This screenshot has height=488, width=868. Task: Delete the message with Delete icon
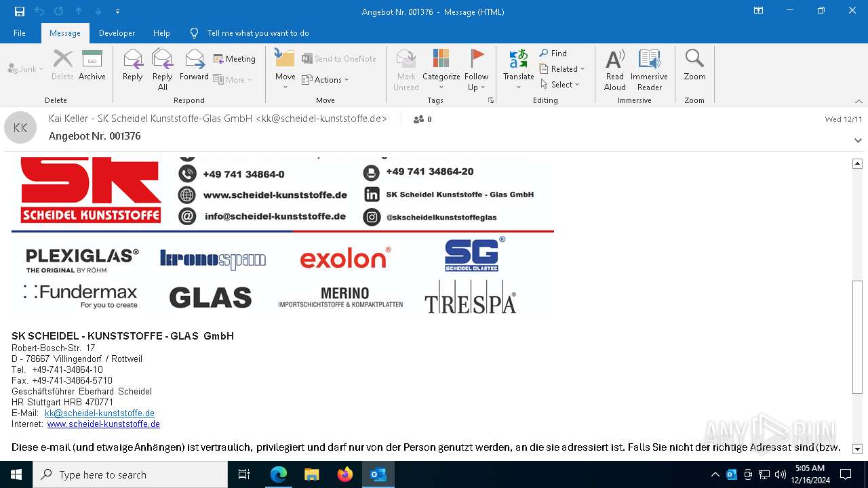[x=62, y=65]
